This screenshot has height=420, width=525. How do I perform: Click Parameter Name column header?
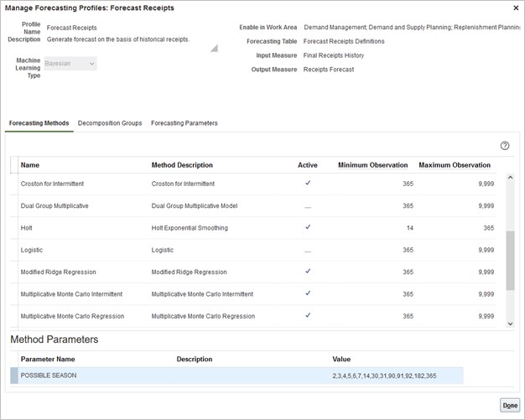coord(48,359)
